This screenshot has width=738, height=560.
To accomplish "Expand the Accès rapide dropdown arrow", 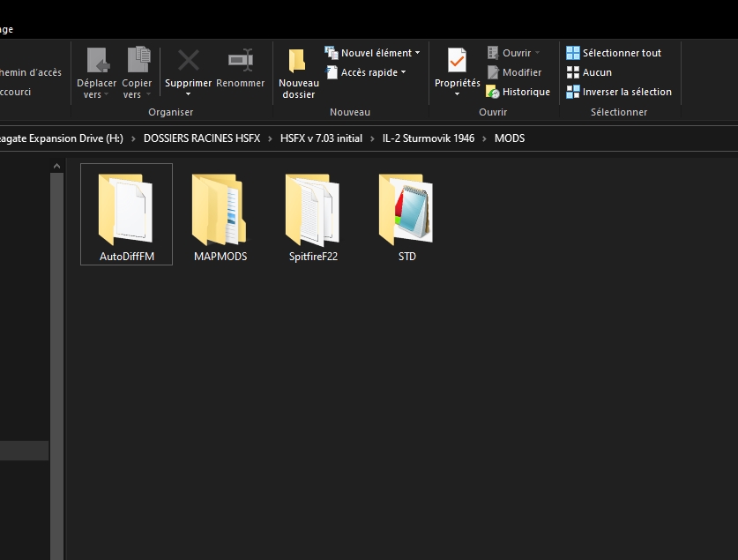I will 403,72.
